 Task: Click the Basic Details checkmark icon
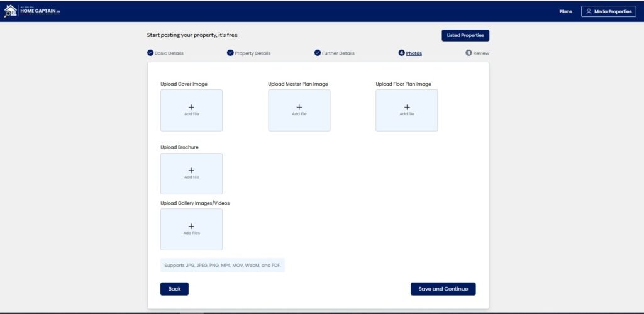(150, 53)
